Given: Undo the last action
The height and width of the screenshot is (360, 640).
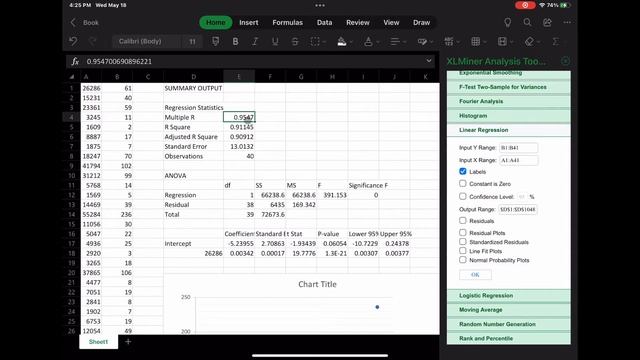Looking at the screenshot, I should [73, 41].
